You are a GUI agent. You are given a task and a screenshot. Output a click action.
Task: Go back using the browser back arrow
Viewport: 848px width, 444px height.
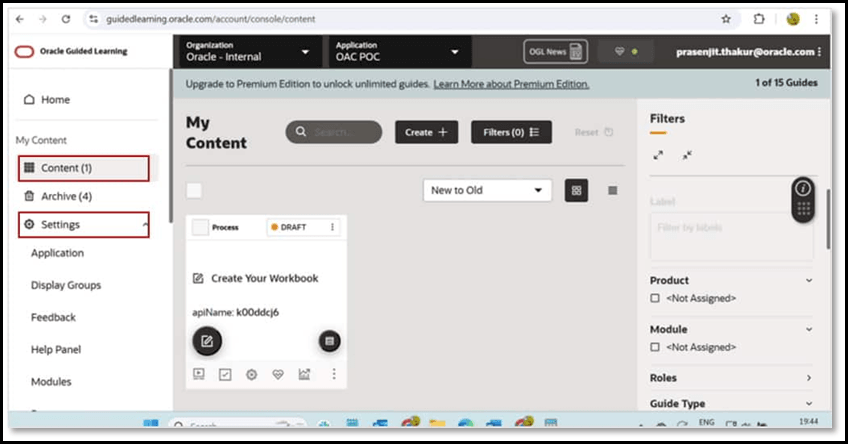coord(20,19)
